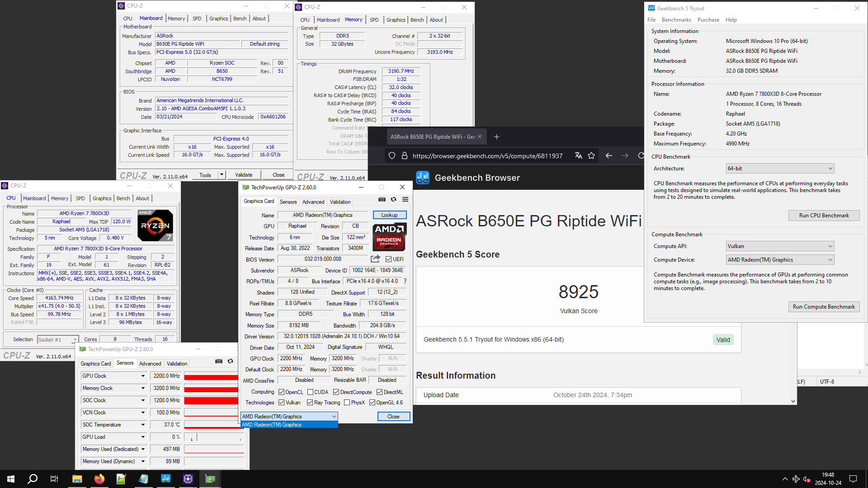The height and width of the screenshot is (488, 868).
Task: Click the translate page icon in address bar
Action: pos(578,155)
